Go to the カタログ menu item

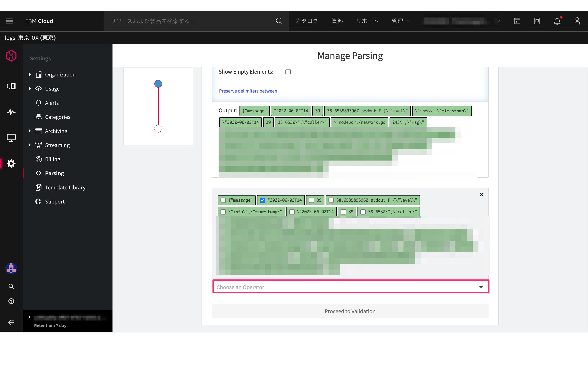point(307,21)
